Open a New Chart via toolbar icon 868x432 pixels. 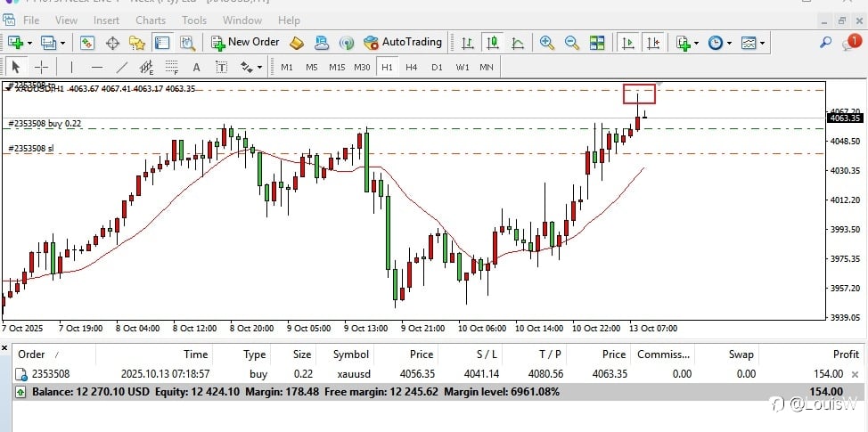(x=14, y=42)
